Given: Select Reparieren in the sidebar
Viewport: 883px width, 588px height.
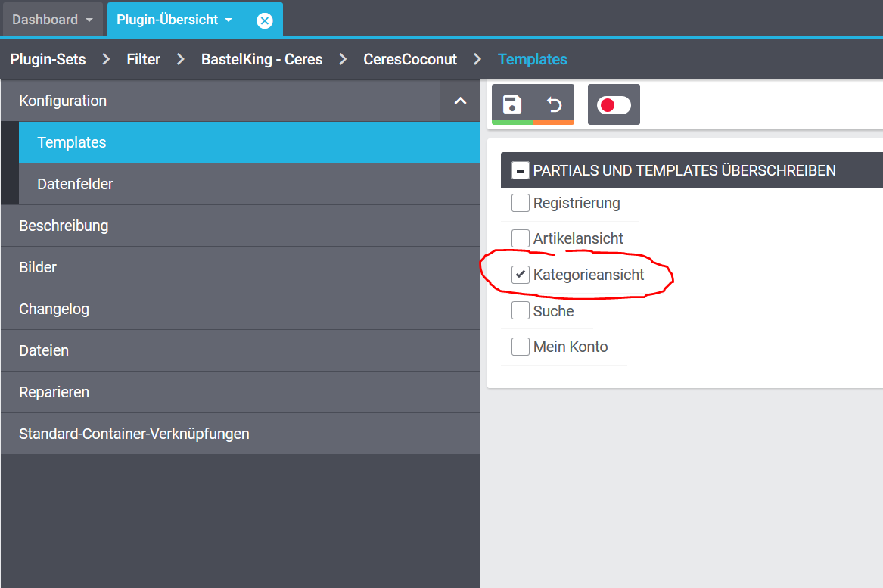Looking at the screenshot, I should (x=241, y=392).
